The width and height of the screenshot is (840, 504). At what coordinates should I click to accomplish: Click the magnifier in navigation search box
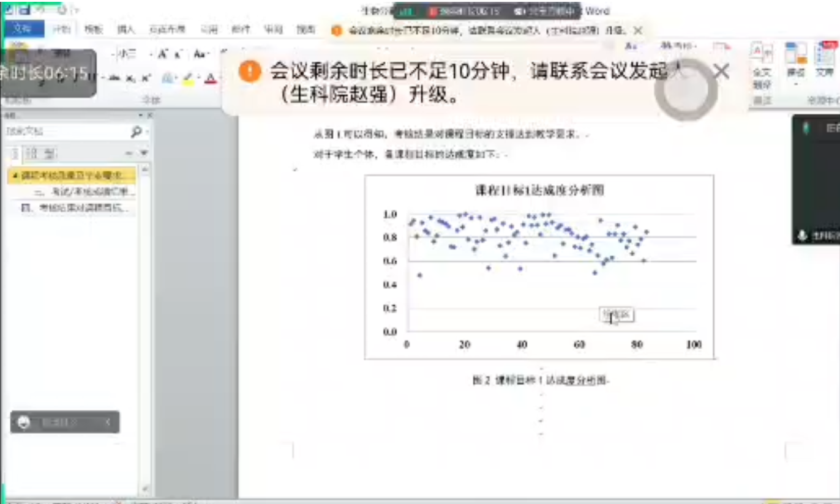click(x=137, y=131)
